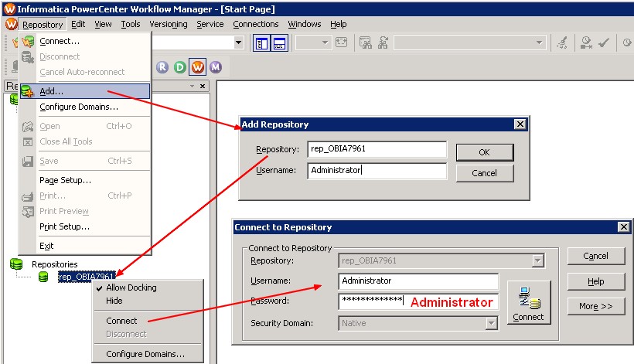The height and width of the screenshot is (364, 634).
Task: Select rep_OBIA7961 in the repository tree
Action: pyautogui.click(x=87, y=277)
